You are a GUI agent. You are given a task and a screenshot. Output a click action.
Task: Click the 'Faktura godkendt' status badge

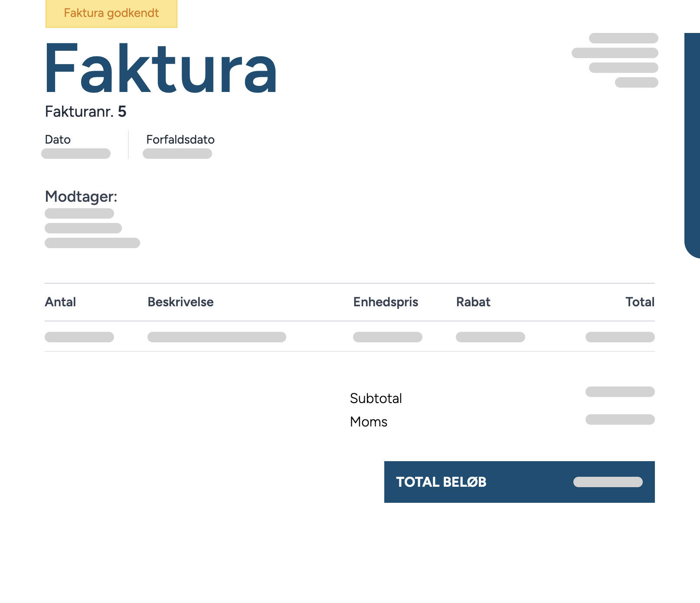pyautogui.click(x=111, y=13)
